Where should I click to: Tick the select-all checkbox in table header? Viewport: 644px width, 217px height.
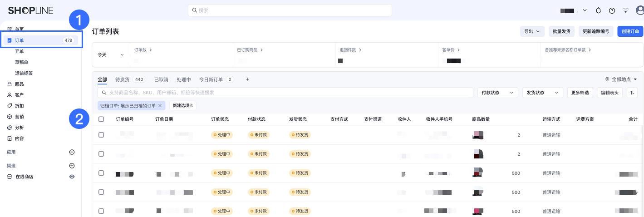coord(101,119)
